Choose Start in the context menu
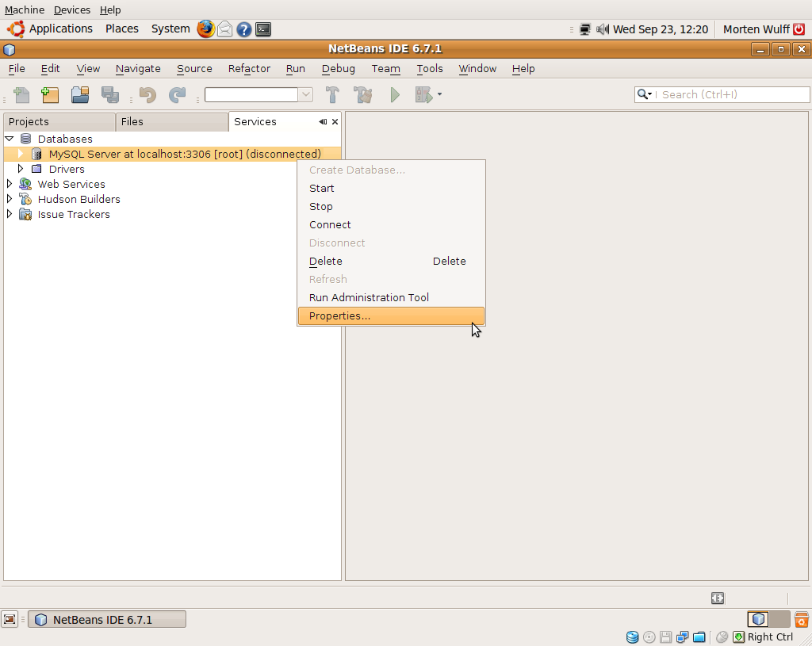The width and height of the screenshot is (812, 646). (391, 189)
